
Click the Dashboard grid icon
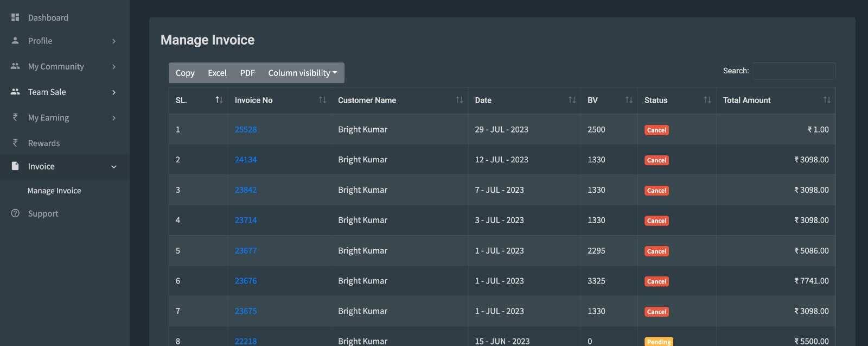coord(15,17)
